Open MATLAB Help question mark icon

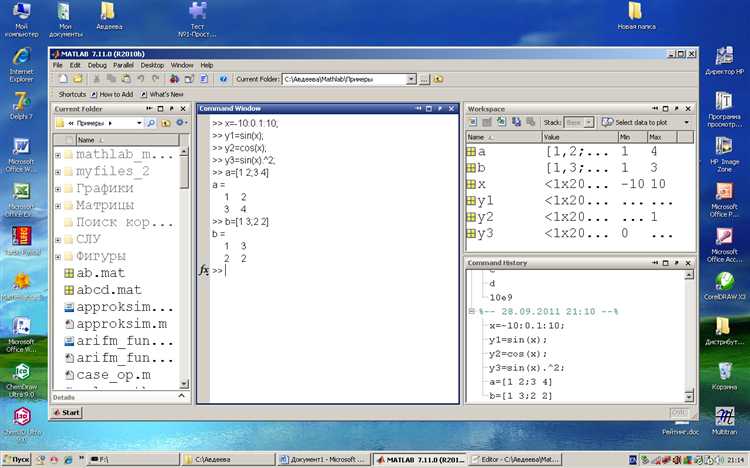tap(221, 79)
